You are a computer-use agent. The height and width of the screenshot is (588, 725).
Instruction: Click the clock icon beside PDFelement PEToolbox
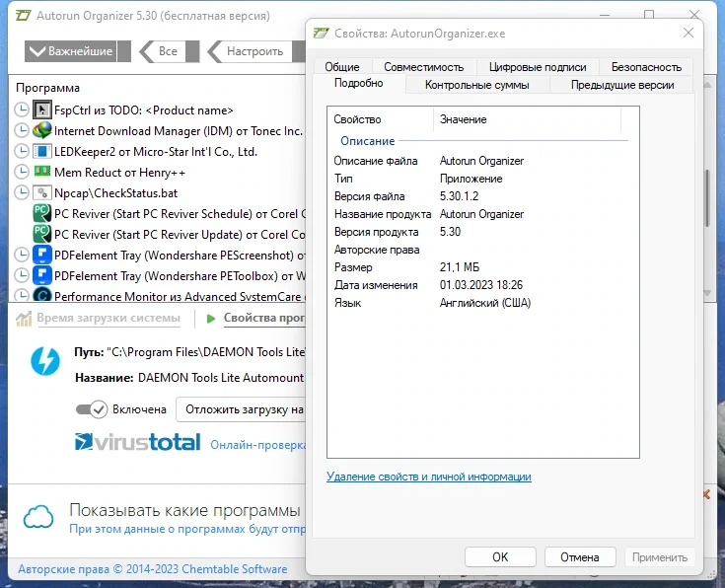[22, 275]
